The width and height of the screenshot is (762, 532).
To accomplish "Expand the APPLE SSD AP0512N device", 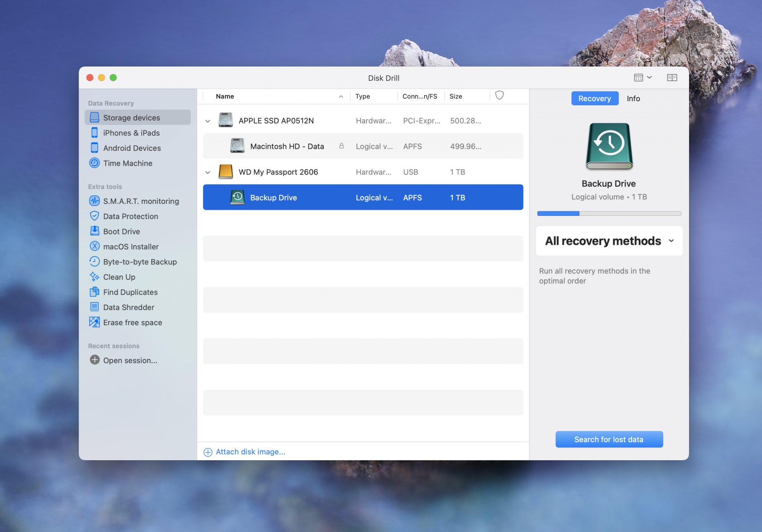I will coord(207,121).
